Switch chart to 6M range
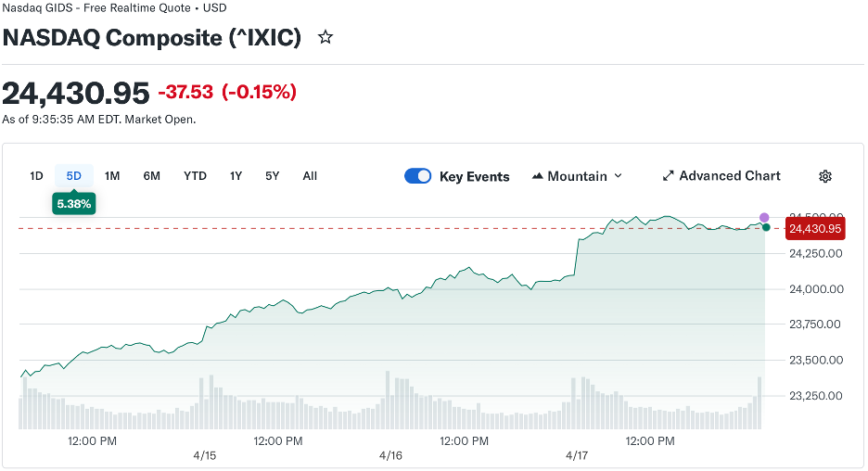868x471 pixels. pyautogui.click(x=151, y=176)
